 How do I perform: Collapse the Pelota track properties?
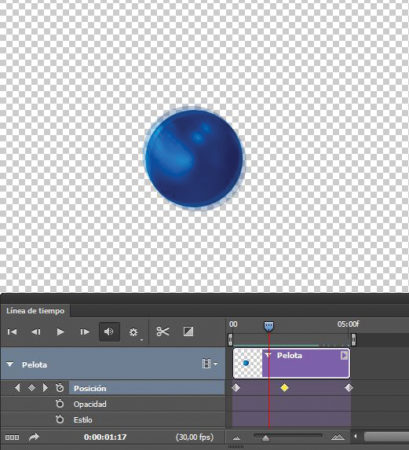[x=10, y=365]
